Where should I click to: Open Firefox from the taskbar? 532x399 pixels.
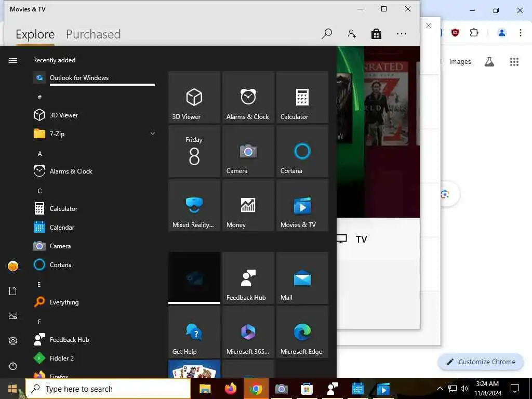click(x=231, y=389)
